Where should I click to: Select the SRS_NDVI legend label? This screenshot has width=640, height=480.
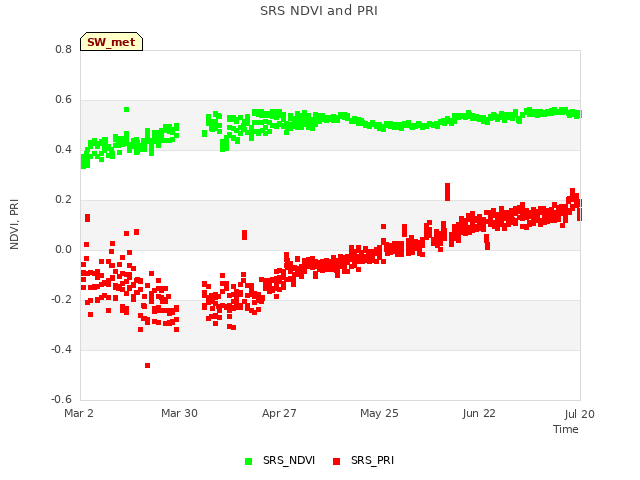pos(289,460)
